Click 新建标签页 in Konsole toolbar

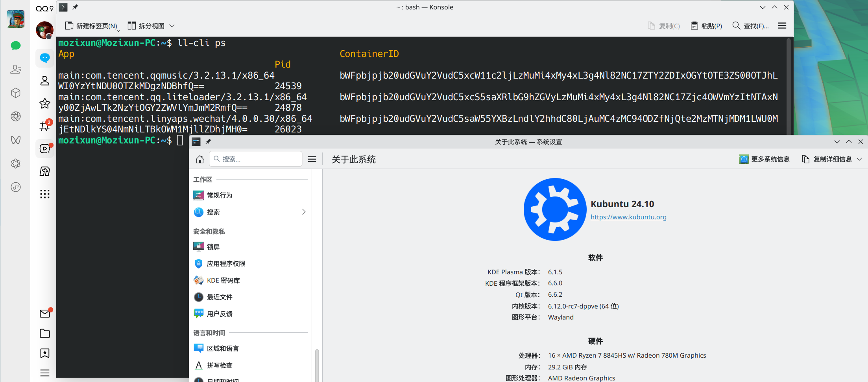pyautogui.click(x=92, y=26)
